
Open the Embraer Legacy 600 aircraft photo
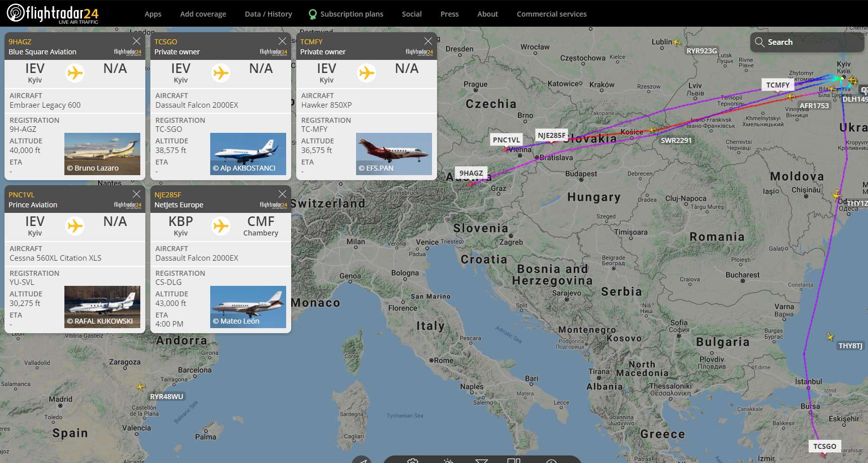[x=102, y=154]
